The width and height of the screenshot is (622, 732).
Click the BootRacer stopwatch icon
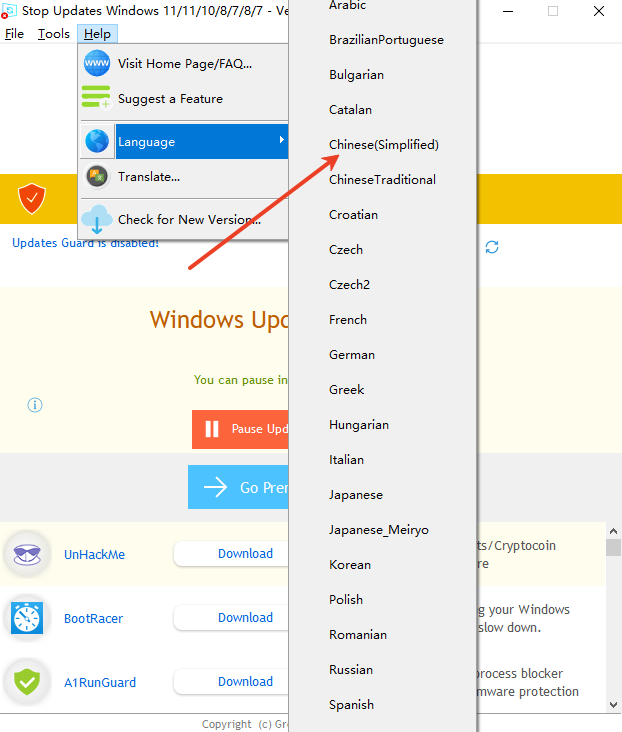point(27,618)
